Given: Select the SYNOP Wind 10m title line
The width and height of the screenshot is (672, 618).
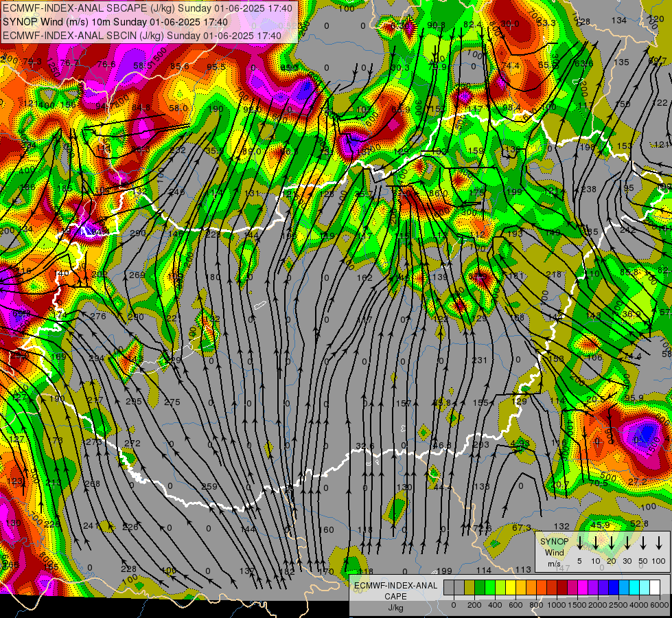Looking at the screenshot, I should [x=115, y=22].
